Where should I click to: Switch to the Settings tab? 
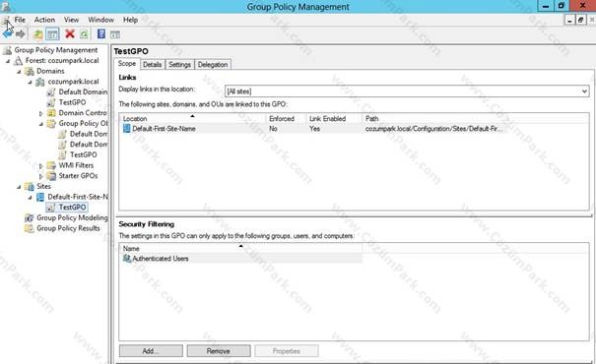[x=180, y=65]
